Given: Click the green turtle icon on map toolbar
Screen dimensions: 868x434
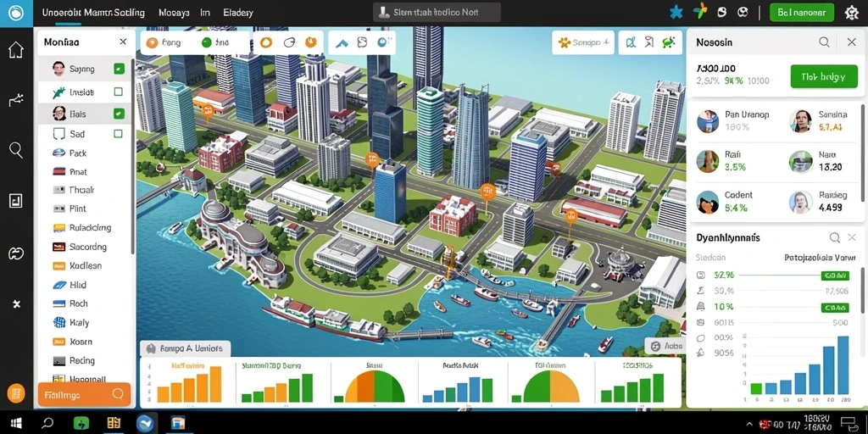Looking at the screenshot, I should tap(670, 42).
